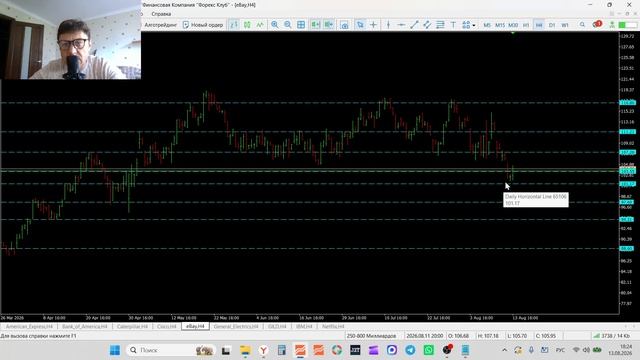Set timeframe to D1
640x360 pixels.
tap(552, 25)
